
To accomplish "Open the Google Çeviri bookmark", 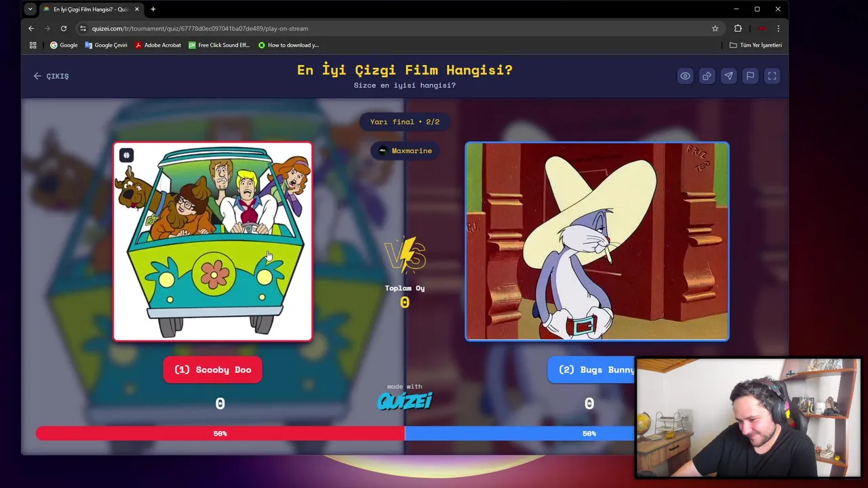I will [x=106, y=45].
